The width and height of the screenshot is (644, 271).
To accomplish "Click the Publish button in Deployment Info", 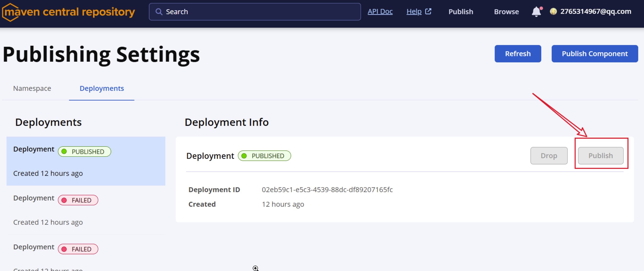I will pyautogui.click(x=601, y=156).
